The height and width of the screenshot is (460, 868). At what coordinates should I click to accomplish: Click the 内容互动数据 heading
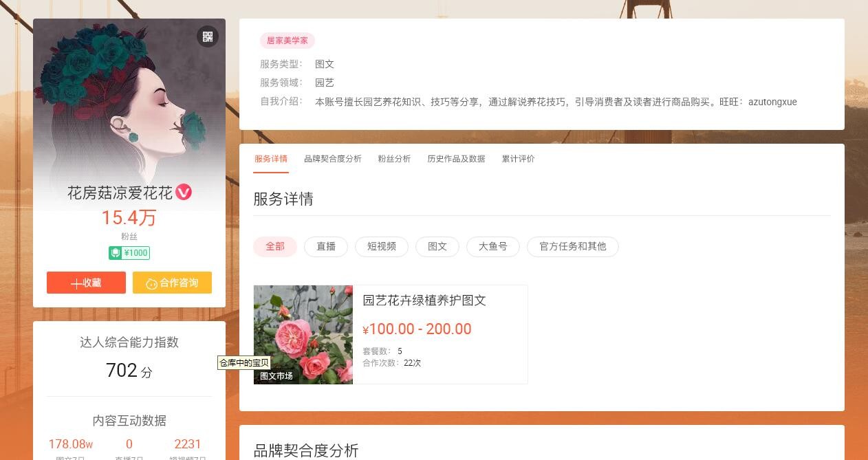[x=129, y=421]
